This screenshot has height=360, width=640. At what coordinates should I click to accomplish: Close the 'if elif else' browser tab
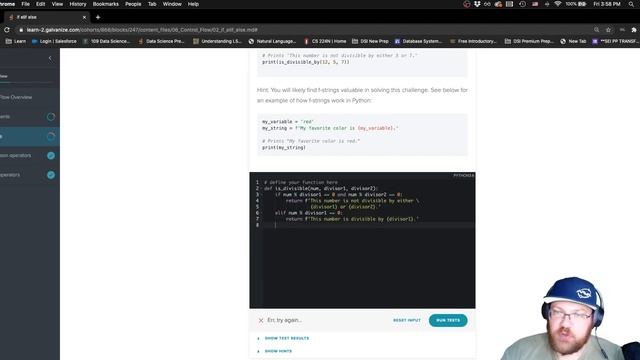tap(84, 17)
